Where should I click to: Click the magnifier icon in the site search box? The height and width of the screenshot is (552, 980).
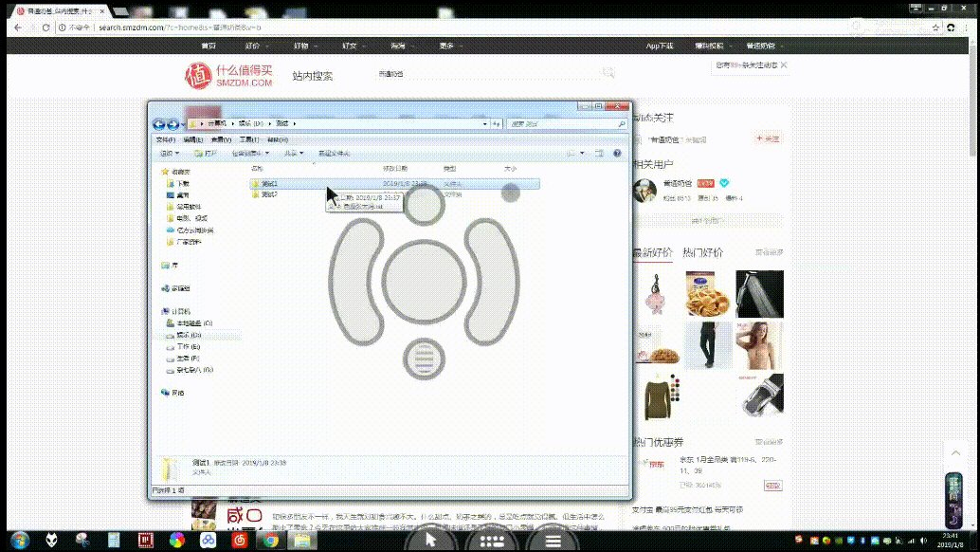pyautogui.click(x=608, y=73)
